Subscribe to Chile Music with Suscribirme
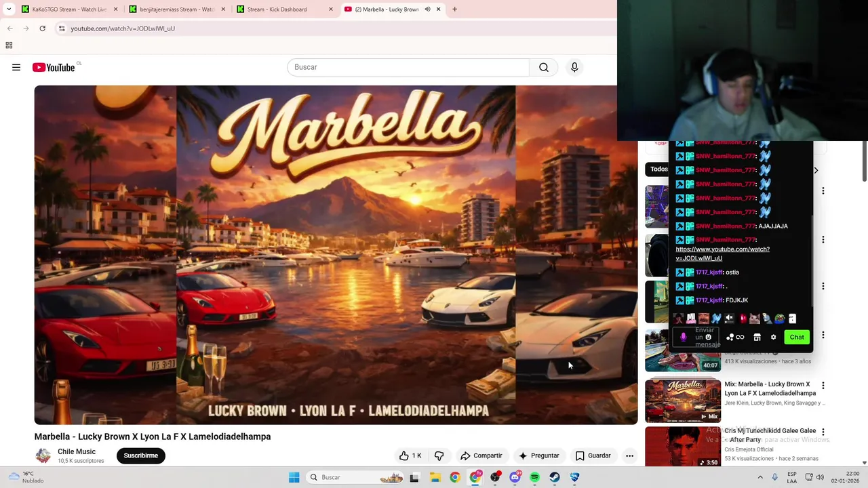 coord(140,455)
